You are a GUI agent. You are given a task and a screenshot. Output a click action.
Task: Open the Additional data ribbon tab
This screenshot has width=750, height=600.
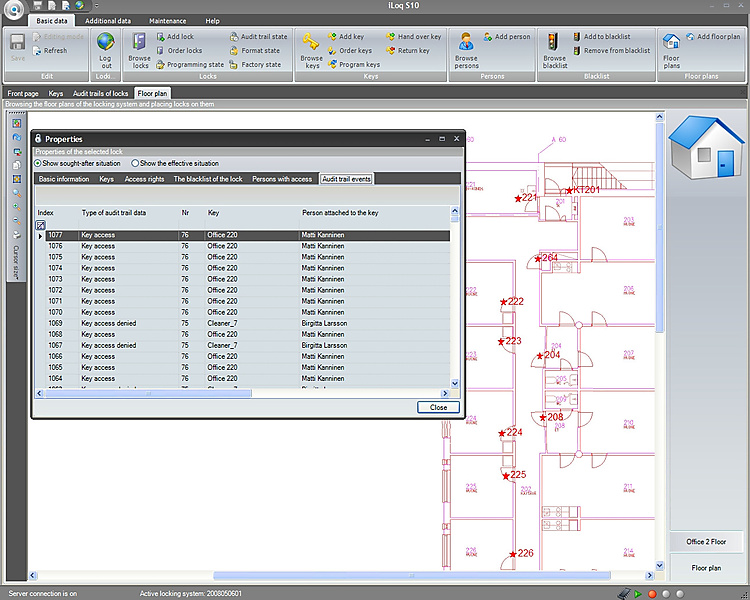pos(108,20)
